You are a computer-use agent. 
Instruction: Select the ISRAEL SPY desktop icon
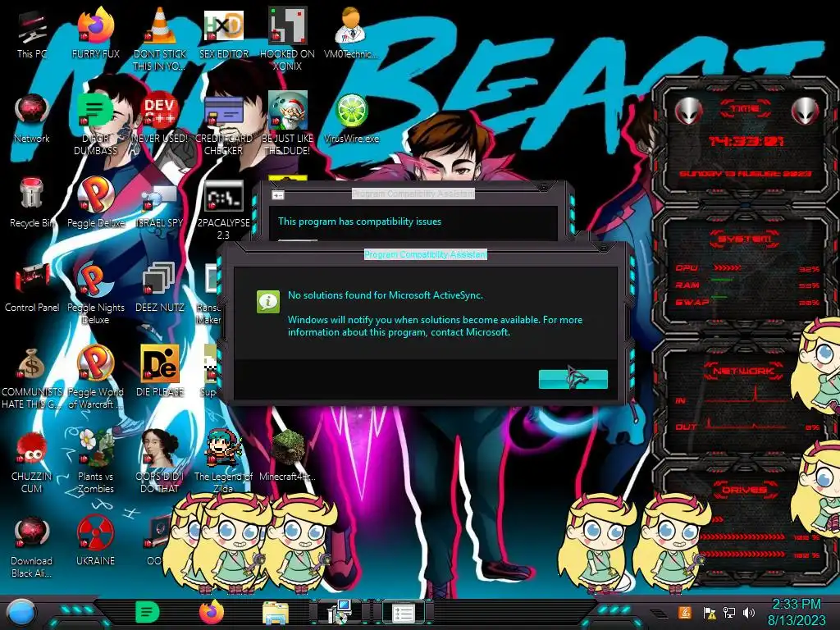pyautogui.click(x=159, y=203)
